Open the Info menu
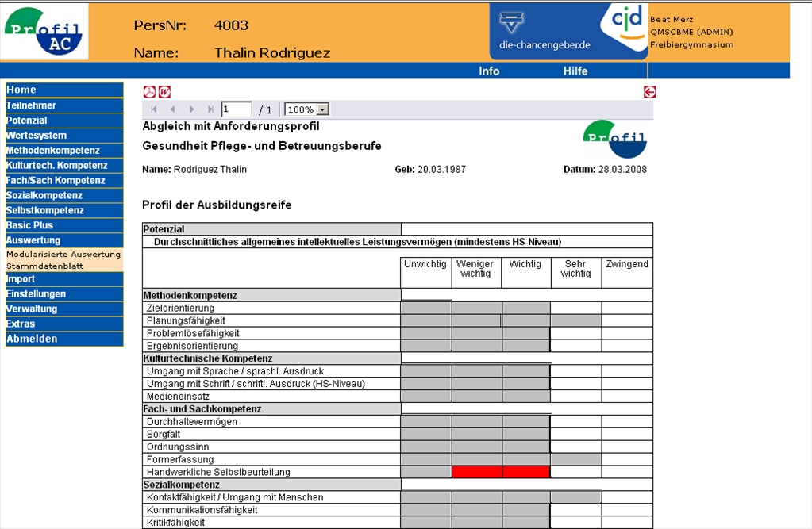This screenshot has height=529, width=812. point(489,71)
